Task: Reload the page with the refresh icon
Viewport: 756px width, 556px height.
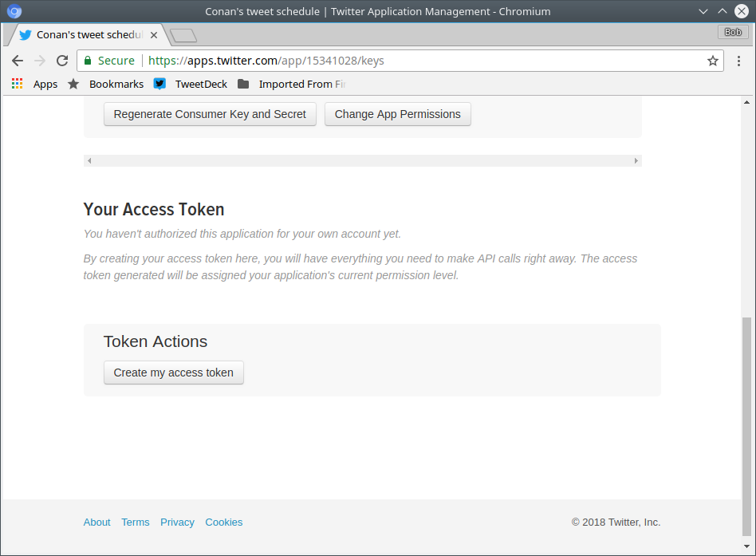Action: click(62, 61)
